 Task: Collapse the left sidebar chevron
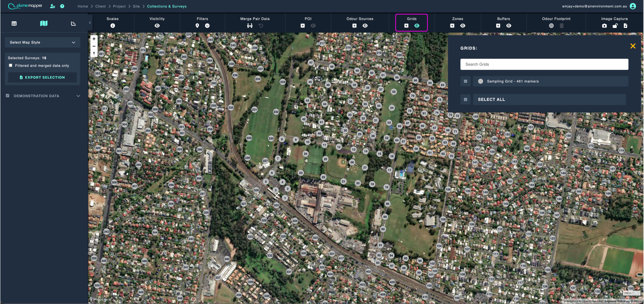[x=90, y=23]
